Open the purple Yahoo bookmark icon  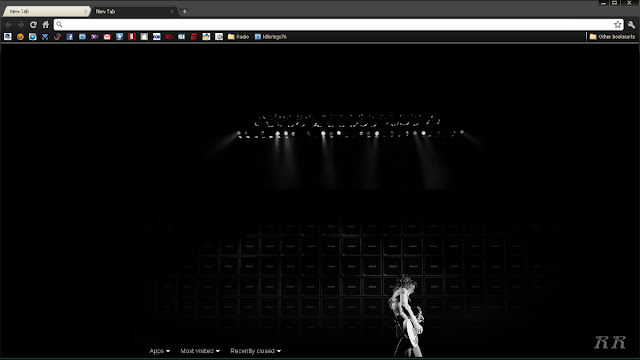(x=95, y=37)
